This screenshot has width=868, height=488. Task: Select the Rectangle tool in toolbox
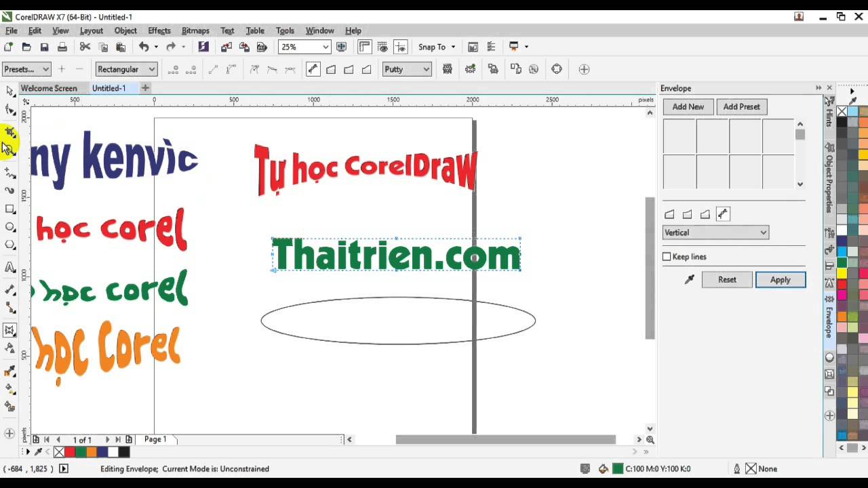[x=9, y=209]
